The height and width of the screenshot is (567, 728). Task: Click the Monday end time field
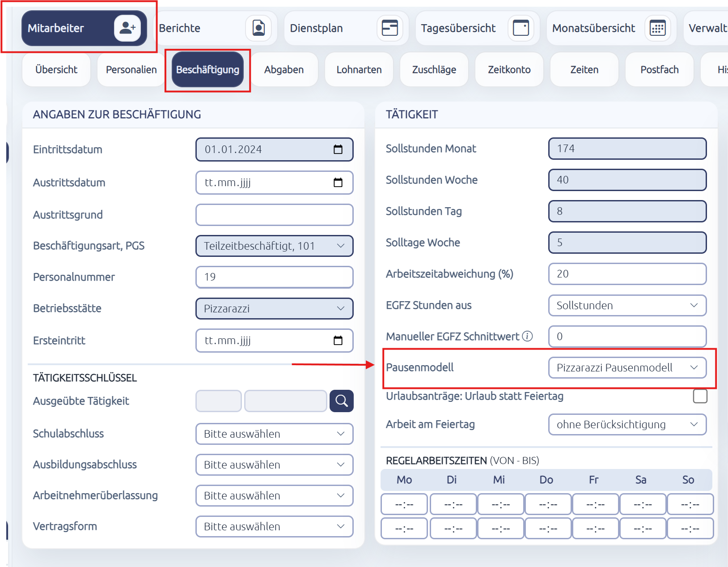click(x=404, y=529)
